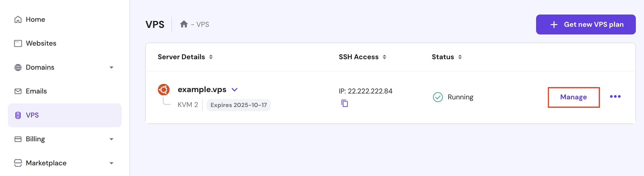This screenshot has height=176, width=644.
Task: Expand the Marketplace submenu arrow
Action: [112, 163]
